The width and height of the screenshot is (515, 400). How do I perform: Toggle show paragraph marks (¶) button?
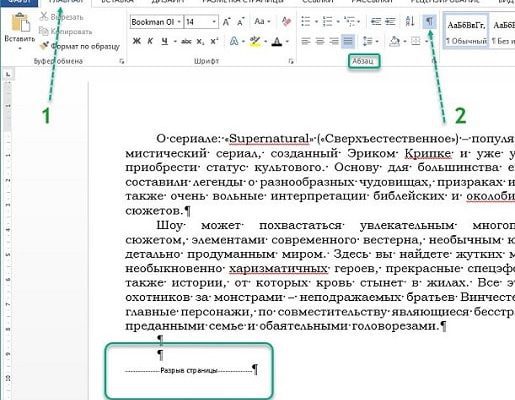click(x=429, y=22)
